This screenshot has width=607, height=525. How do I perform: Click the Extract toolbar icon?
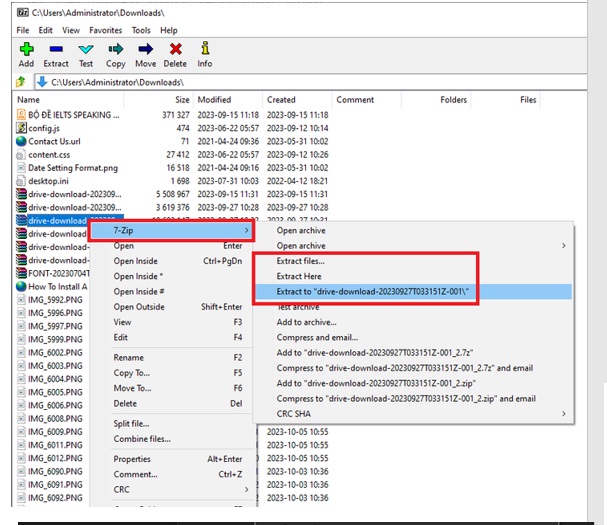click(x=56, y=49)
